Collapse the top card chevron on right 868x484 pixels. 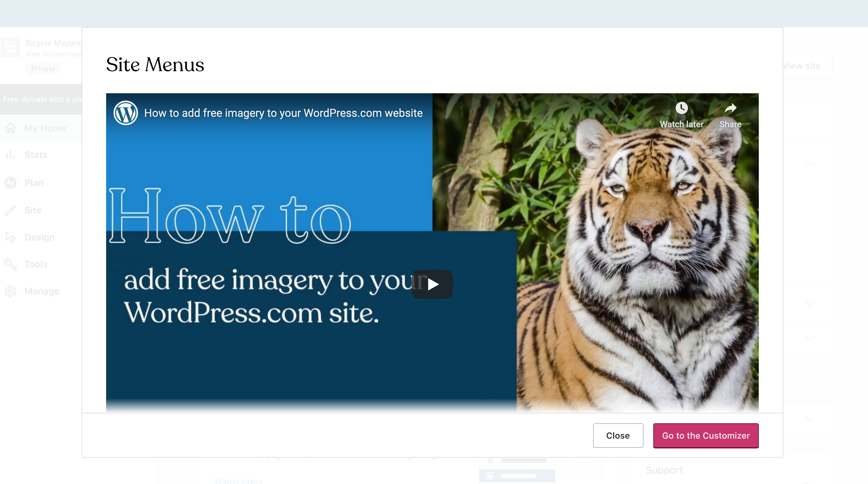810,164
